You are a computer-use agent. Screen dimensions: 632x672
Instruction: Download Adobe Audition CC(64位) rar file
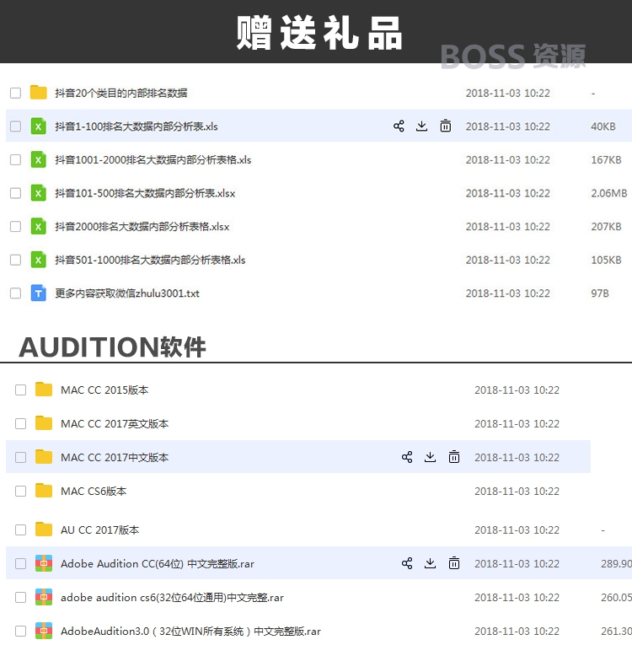click(x=430, y=563)
